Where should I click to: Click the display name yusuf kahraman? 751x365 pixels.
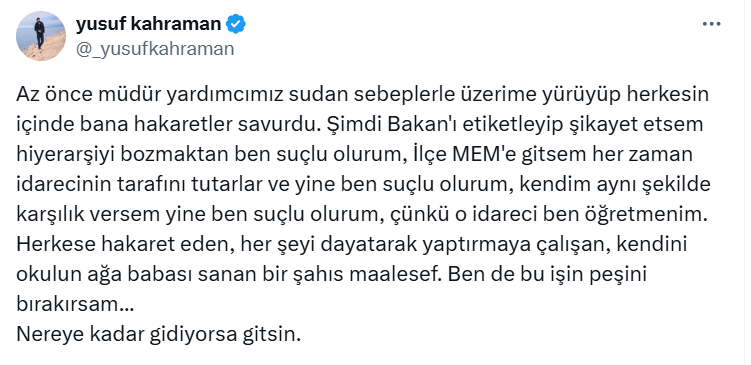(x=148, y=24)
